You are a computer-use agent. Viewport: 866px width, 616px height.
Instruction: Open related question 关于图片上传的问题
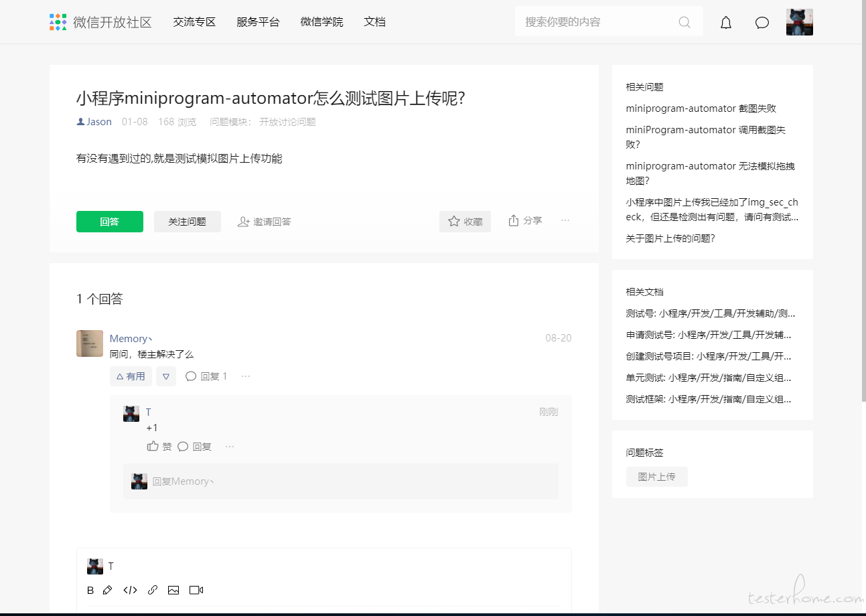[x=670, y=238]
